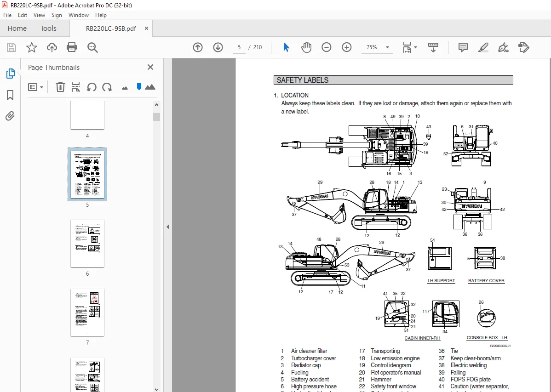Reduce thumbnail size with small mountain icon

point(125,88)
